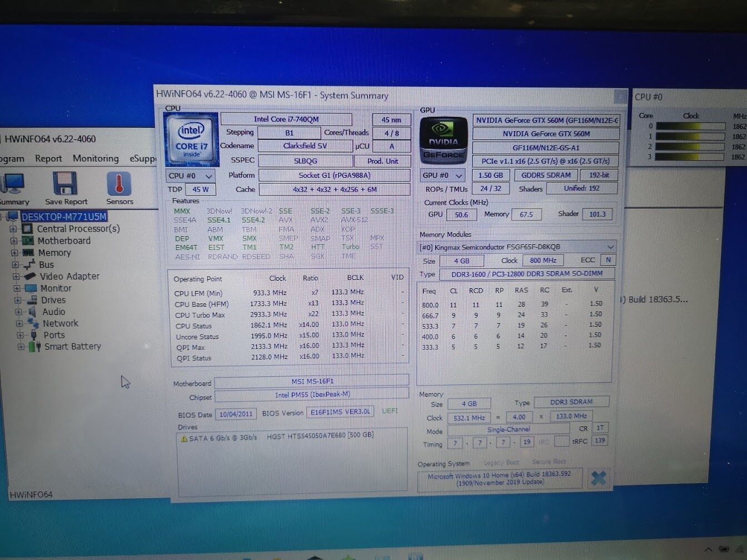747x560 pixels.
Task: Click the Audio speaker tree icon
Action: 33,312
